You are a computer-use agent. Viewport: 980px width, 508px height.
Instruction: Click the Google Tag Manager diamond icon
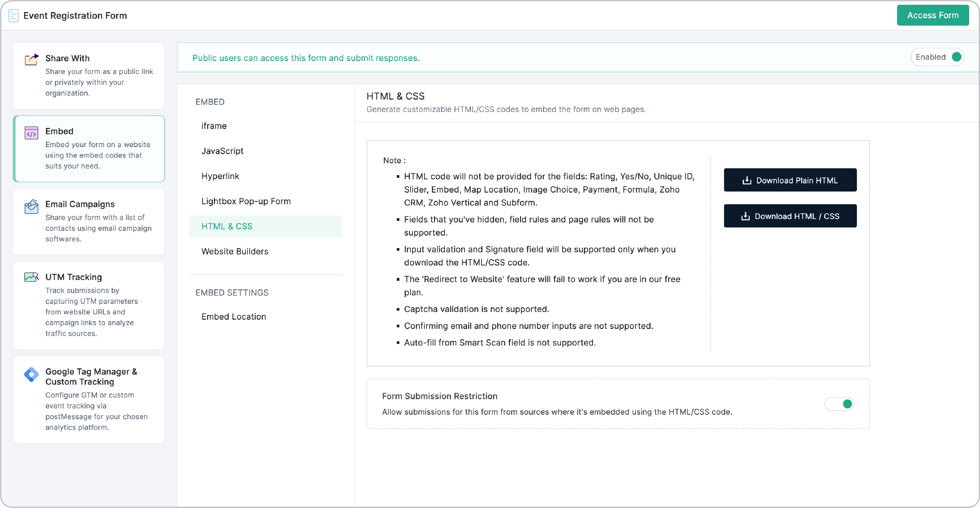31,374
